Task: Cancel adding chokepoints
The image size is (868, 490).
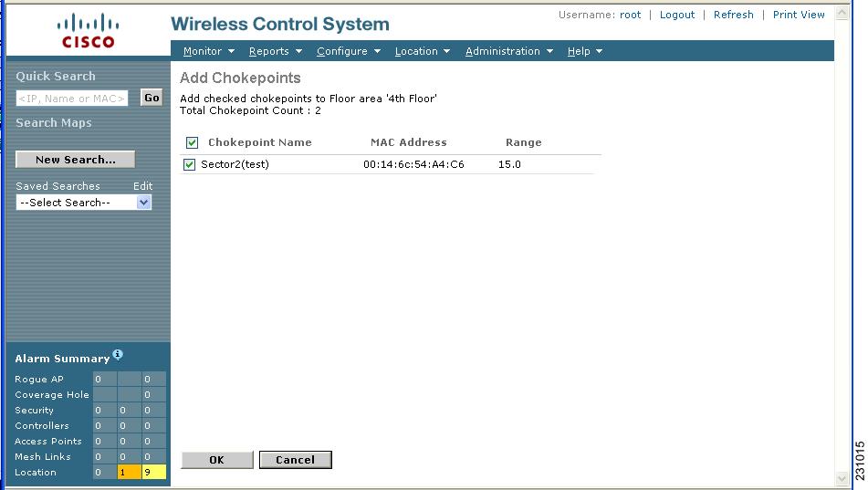Action: 296,460
